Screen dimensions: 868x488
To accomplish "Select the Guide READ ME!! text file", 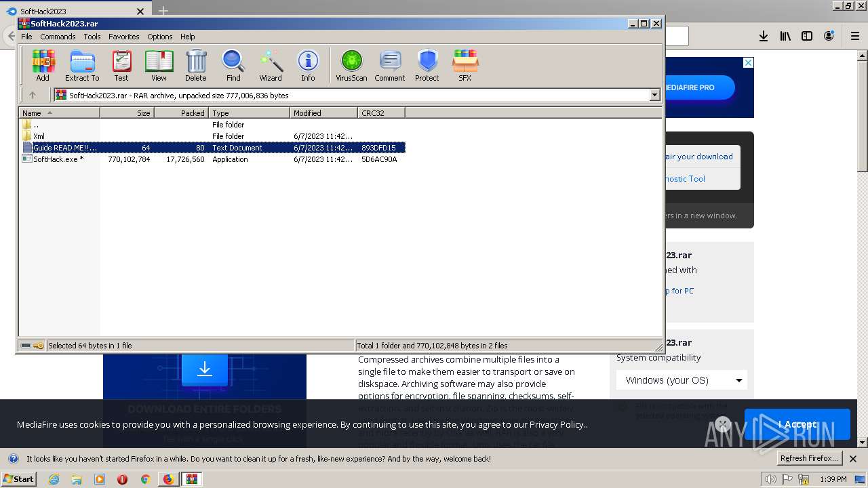I will (x=212, y=148).
